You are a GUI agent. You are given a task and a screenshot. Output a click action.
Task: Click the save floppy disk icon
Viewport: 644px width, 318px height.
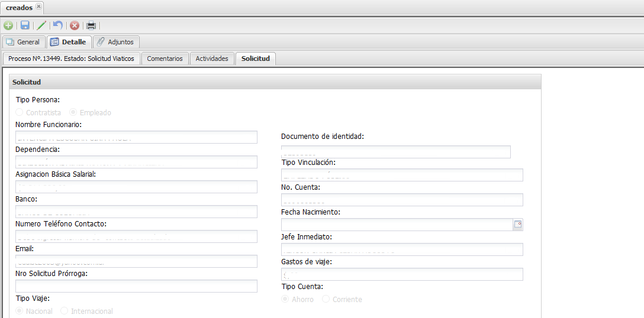pyautogui.click(x=25, y=25)
